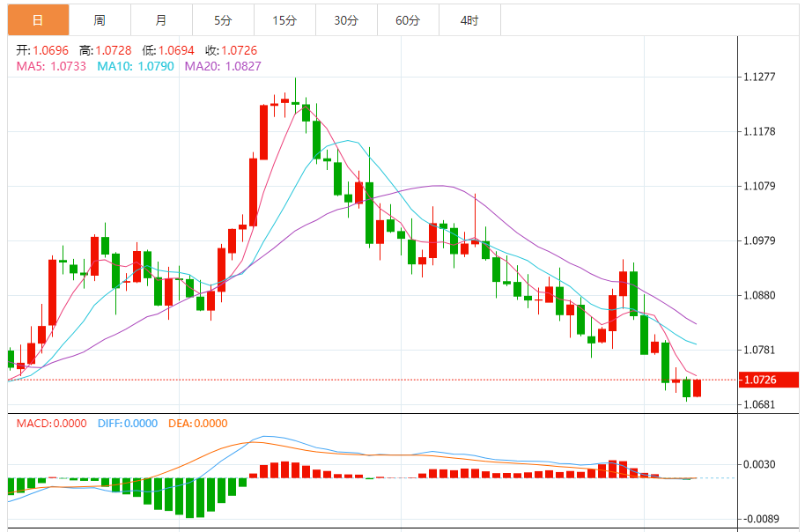Click the 1.0681 price axis label
This screenshot has width=805, height=532.
point(759,404)
